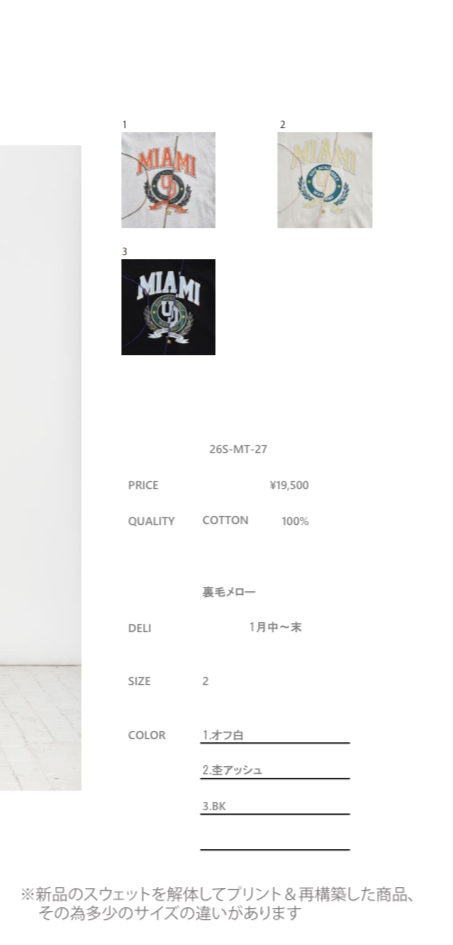
Task: Click the price ¥19,500
Action: click(x=289, y=485)
